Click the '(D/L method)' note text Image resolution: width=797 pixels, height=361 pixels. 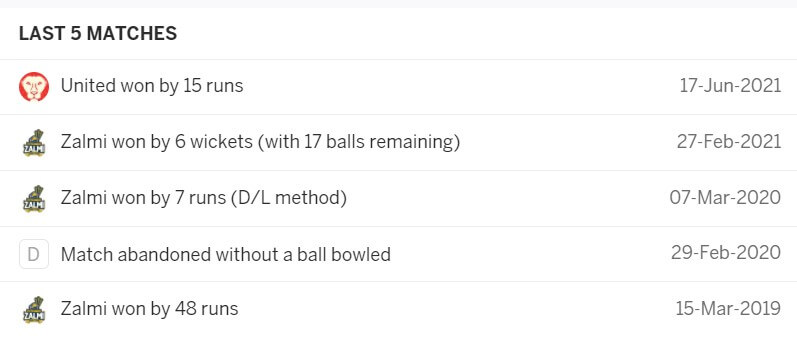click(x=289, y=198)
